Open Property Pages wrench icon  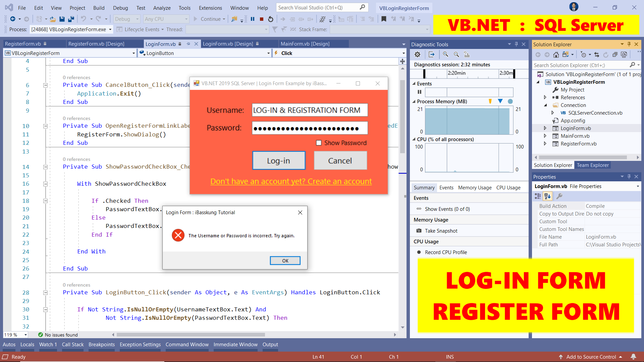(559, 196)
